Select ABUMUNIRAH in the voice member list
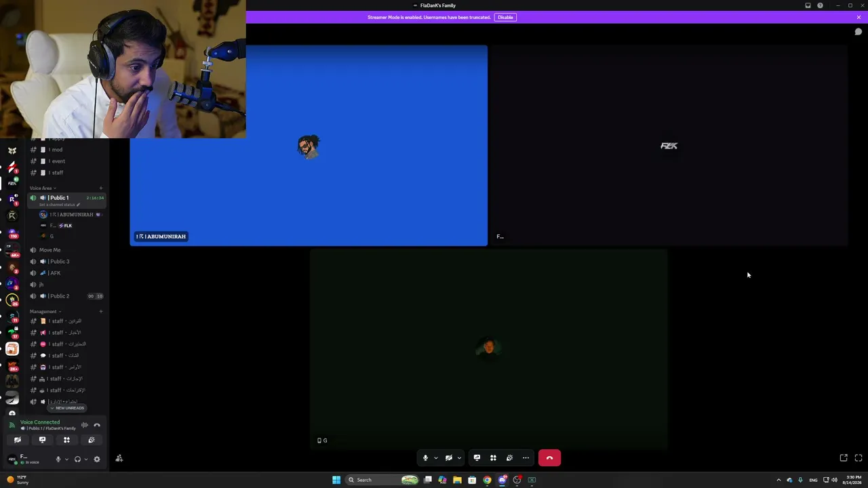The height and width of the screenshot is (488, 868). point(71,215)
